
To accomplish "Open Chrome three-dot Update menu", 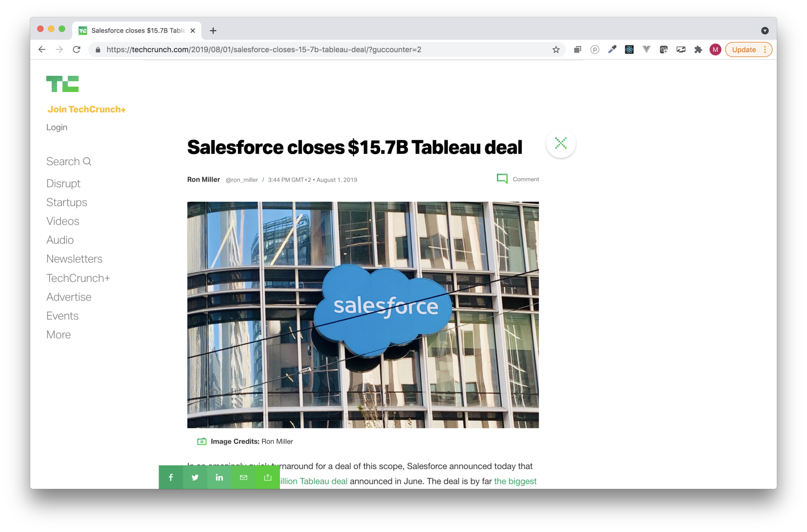I will (765, 50).
